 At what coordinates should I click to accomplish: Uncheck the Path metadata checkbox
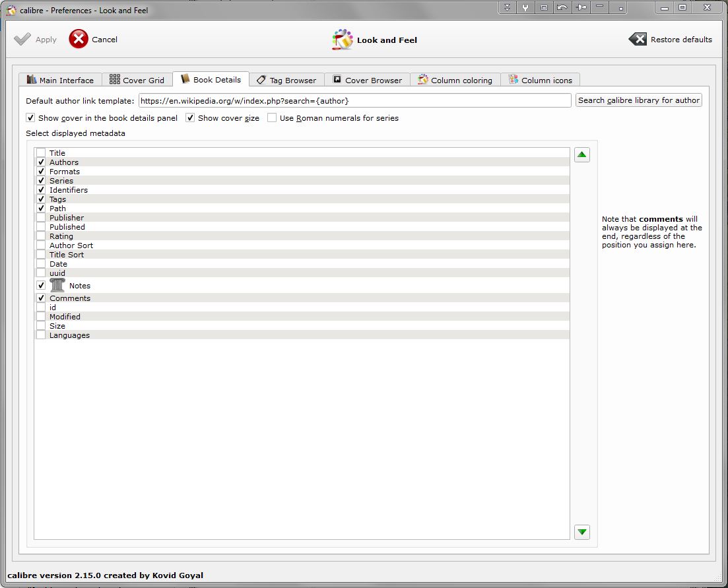pos(42,209)
